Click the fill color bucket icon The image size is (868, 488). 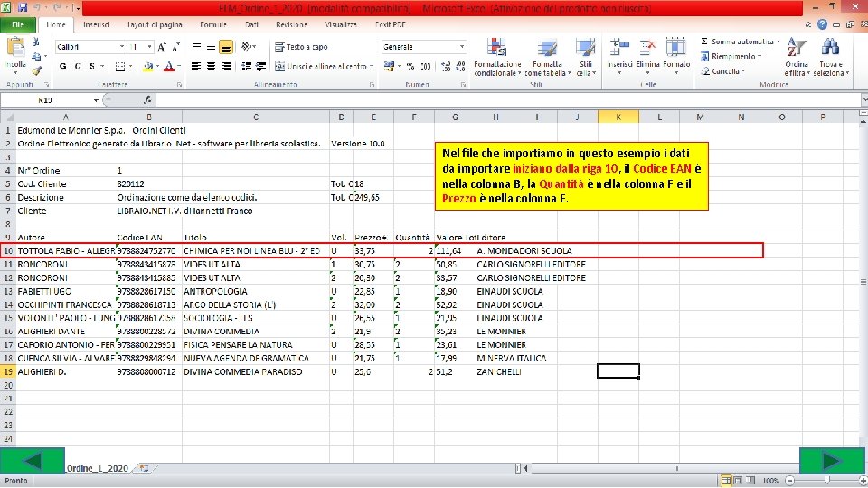(x=147, y=66)
